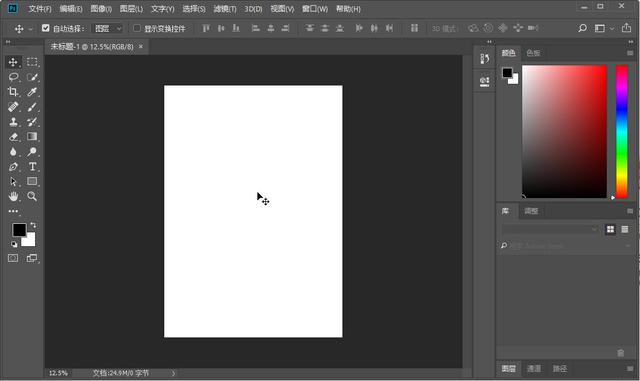The image size is (640, 381).
Task: Toggle Quick Mask mode
Action: point(13,258)
